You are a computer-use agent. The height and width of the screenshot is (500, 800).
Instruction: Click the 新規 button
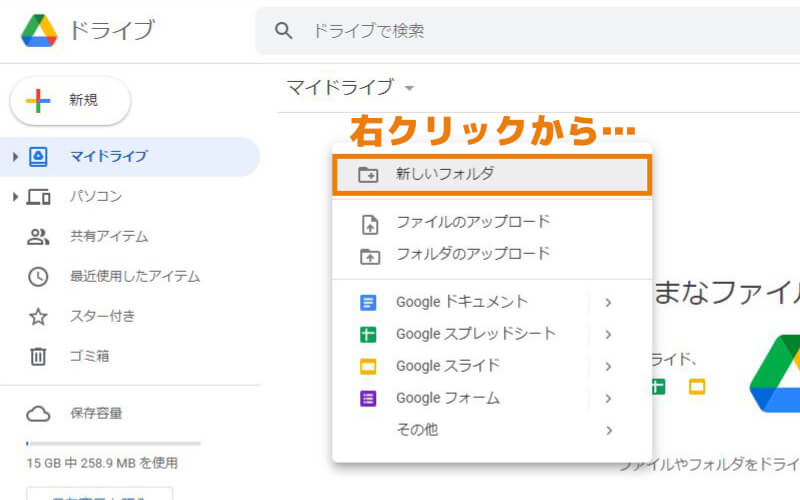(x=70, y=101)
